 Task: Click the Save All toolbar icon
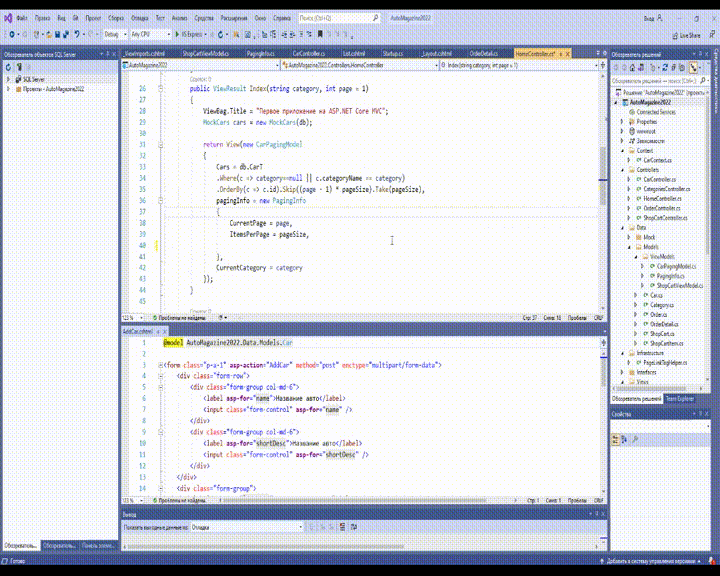(x=66, y=34)
